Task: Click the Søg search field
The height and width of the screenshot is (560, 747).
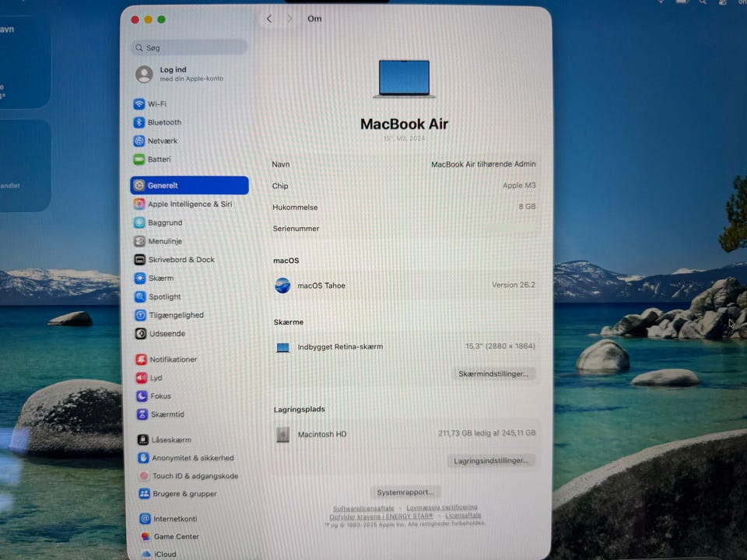Action: pyautogui.click(x=189, y=47)
